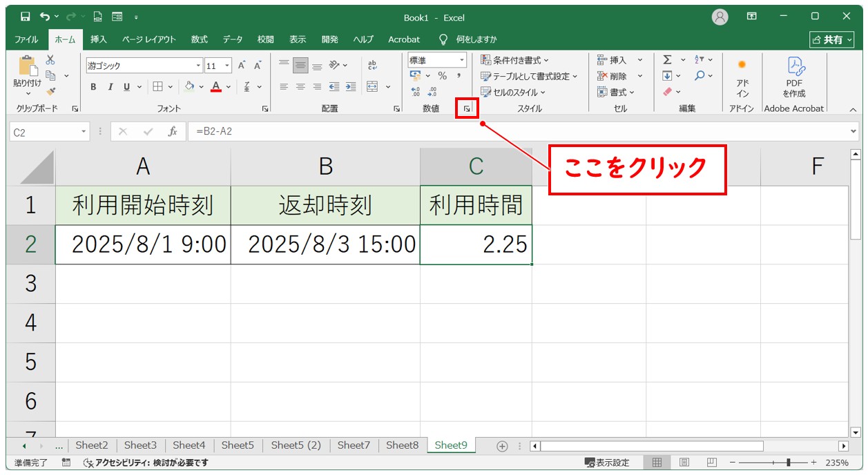
Task: Click the Copy icon in clipboard group
Action: pyautogui.click(x=50, y=75)
